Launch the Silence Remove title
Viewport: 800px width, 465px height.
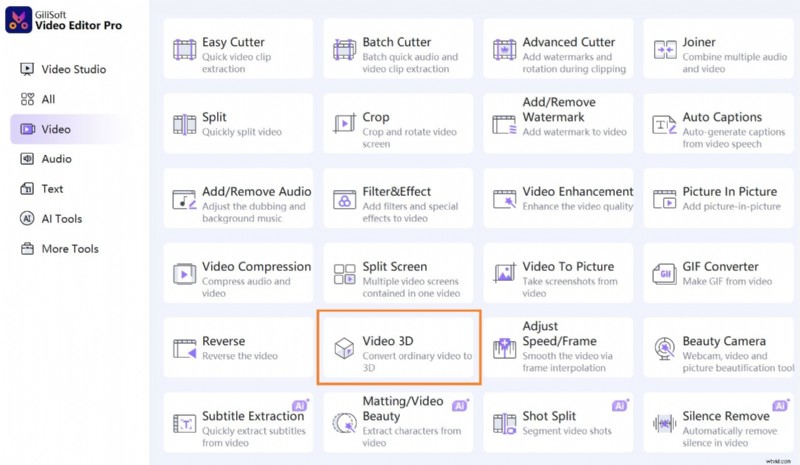coord(726,416)
